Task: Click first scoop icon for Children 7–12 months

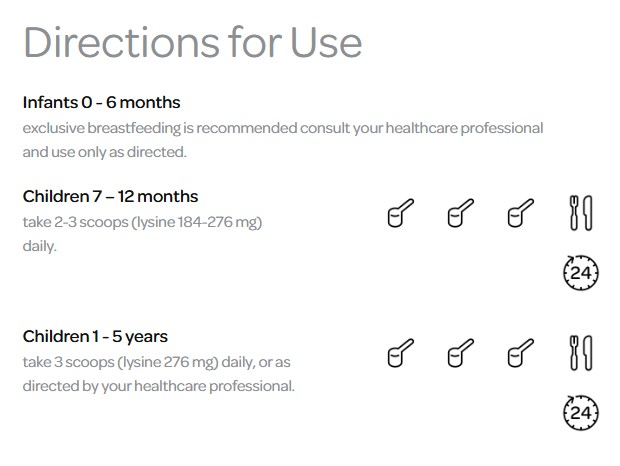Action: [401, 212]
